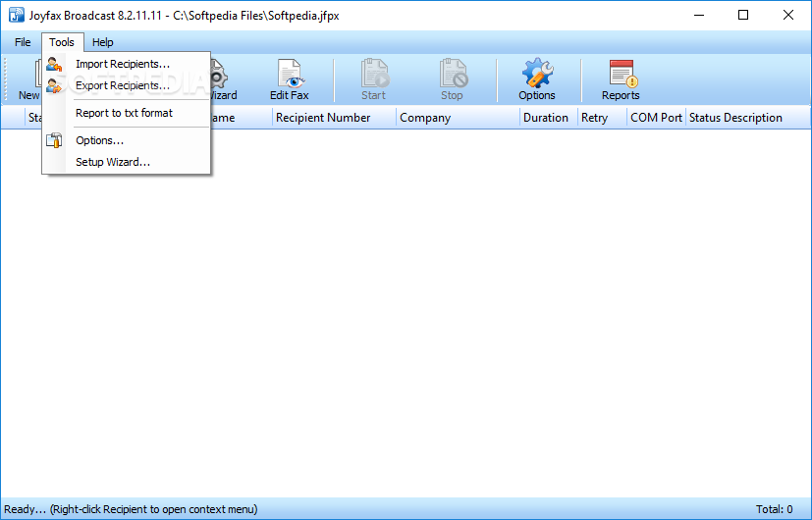Viewport: 812px width, 520px height.
Task: Click the Import Recipients menu icon
Action: pyautogui.click(x=54, y=64)
